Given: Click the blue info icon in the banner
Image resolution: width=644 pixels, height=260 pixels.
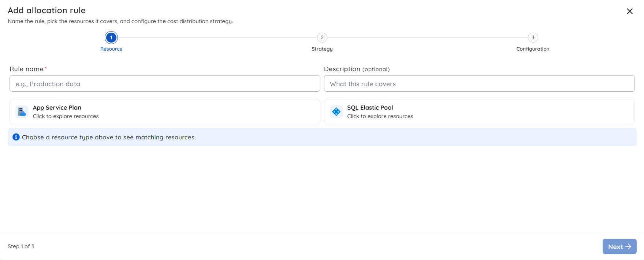Looking at the screenshot, I should (16, 137).
